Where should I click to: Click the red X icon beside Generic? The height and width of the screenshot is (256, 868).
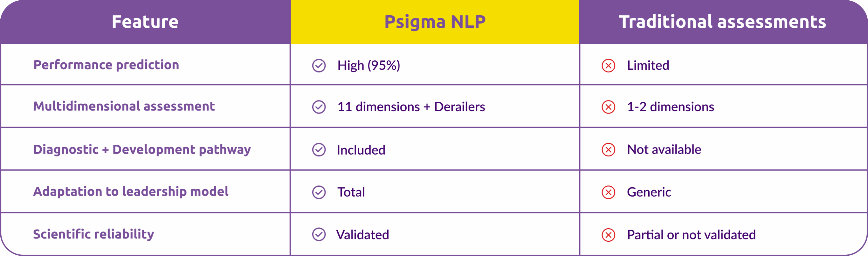(x=608, y=192)
